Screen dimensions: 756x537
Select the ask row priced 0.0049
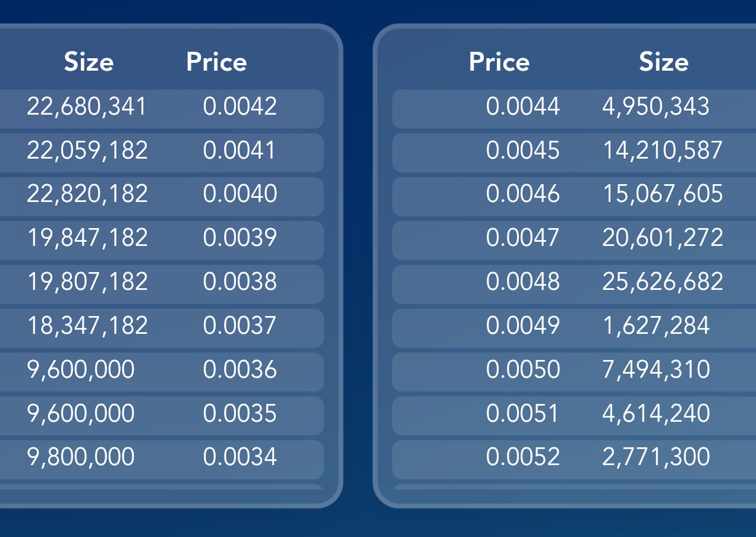[574, 328]
